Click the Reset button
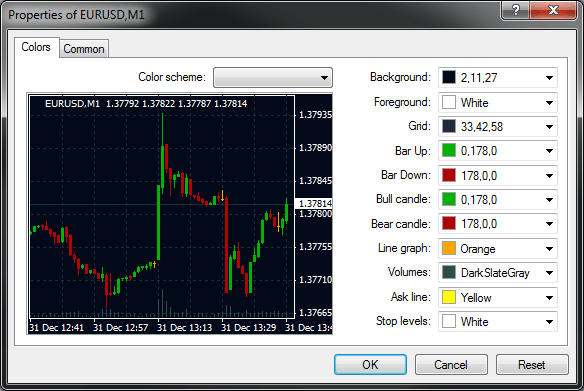The width and height of the screenshot is (584, 391). (x=532, y=365)
